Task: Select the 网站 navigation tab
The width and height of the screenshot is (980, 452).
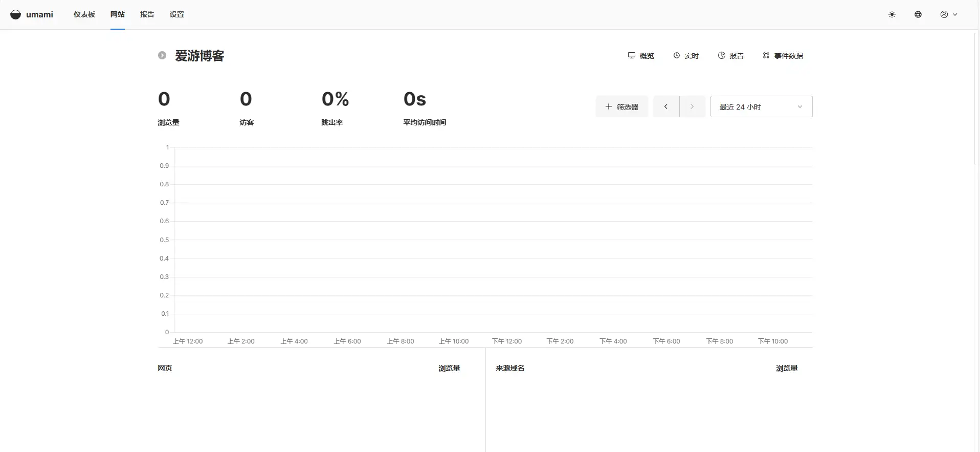Action: (118, 14)
